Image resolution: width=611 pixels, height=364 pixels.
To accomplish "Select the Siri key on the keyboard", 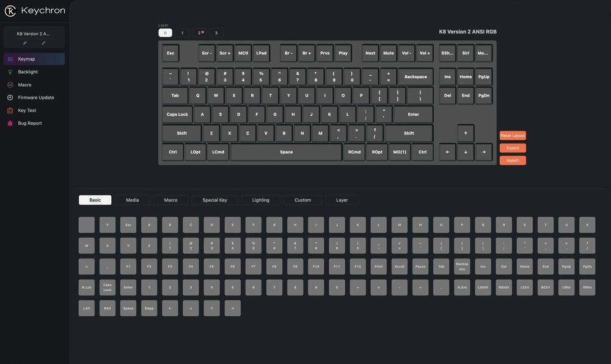I will coord(464,53).
